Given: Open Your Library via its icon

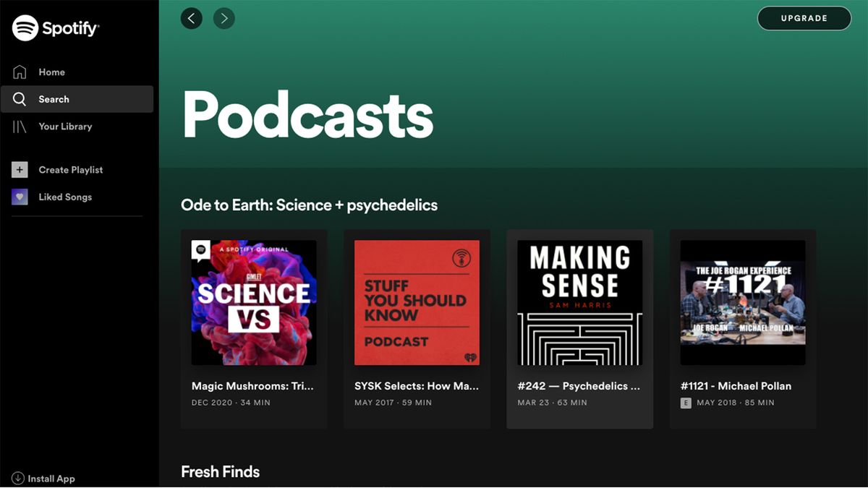Looking at the screenshot, I should 20,126.
